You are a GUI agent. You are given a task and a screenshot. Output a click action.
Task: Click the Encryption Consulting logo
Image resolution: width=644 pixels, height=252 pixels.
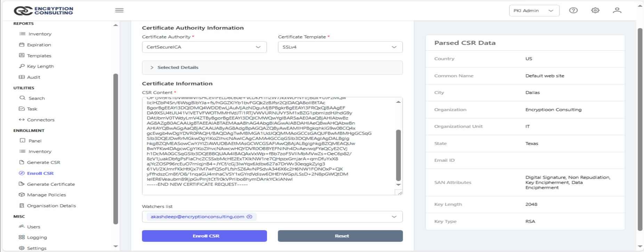coord(43,10)
